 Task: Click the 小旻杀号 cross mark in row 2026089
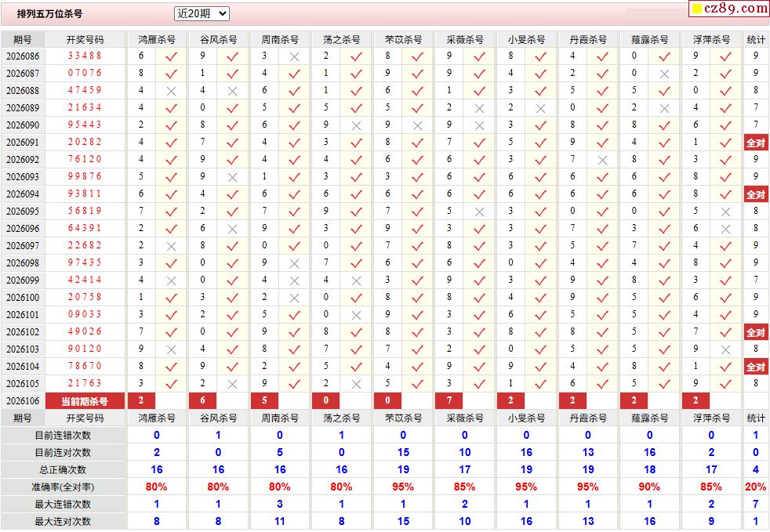pos(540,108)
